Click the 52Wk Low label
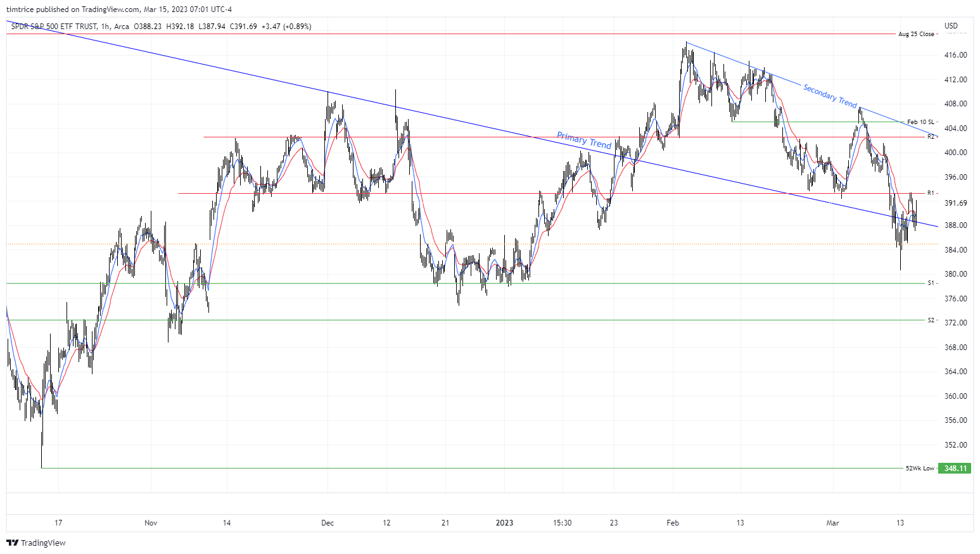The width and height of the screenshot is (980, 554). click(x=920, y=469)
